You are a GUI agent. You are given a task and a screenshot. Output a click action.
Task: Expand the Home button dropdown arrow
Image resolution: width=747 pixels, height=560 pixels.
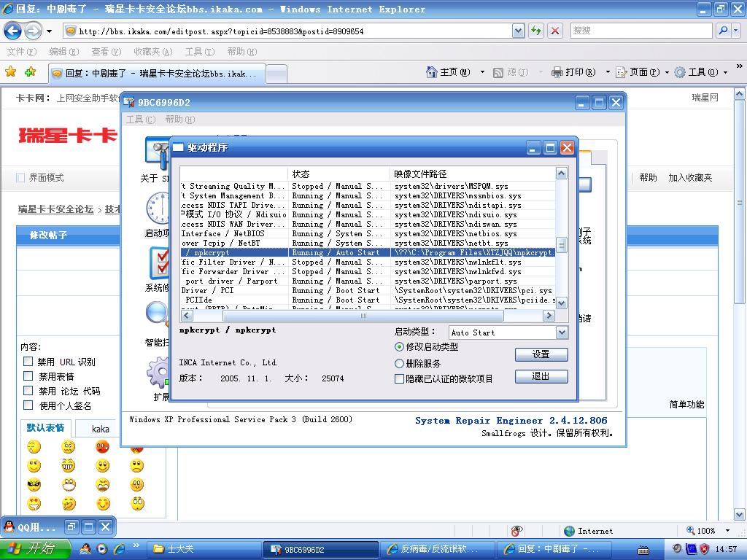(x=482, y=72)
